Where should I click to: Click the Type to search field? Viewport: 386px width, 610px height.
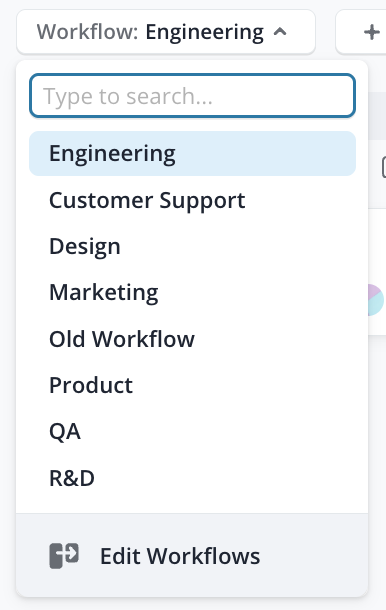(x=193, y=96)
